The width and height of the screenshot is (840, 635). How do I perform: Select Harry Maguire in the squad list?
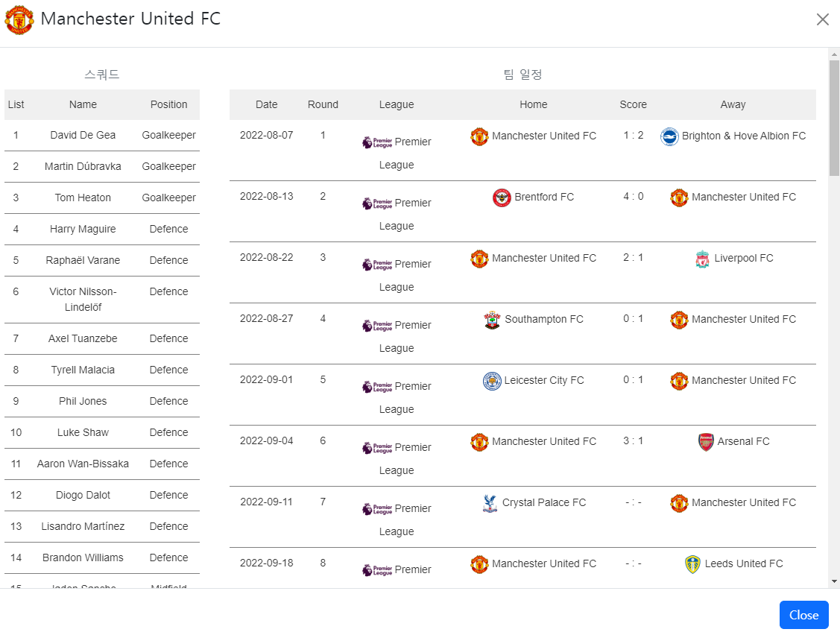point(83,229)
